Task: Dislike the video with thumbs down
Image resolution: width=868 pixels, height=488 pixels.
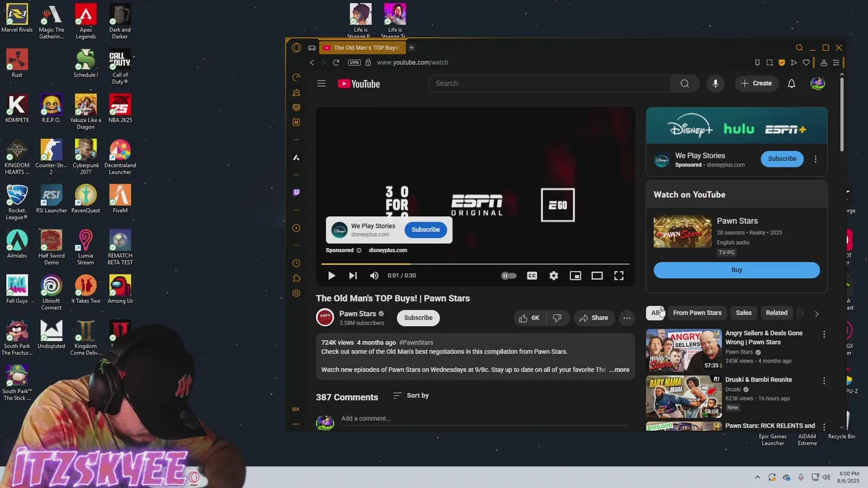Action: pyautogui.click(x=557, y=318)
